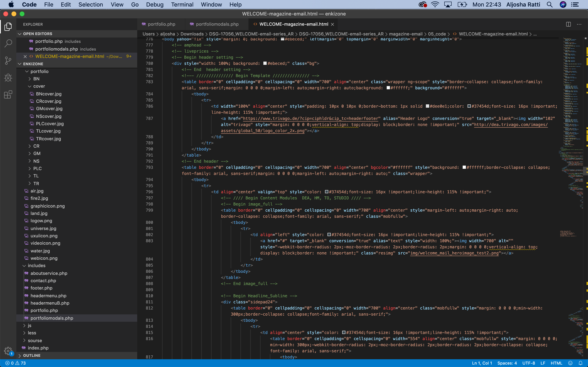Open the Run and Debug icon
Image resolution: width=588 pixels, height=367 pixels.
(8, 78)
